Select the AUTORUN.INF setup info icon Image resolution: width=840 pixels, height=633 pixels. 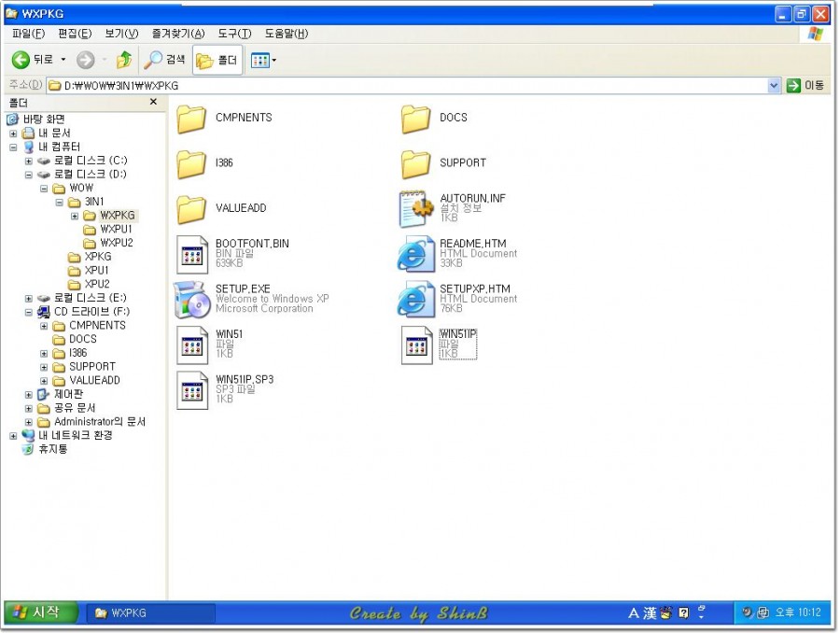(415, 208)
